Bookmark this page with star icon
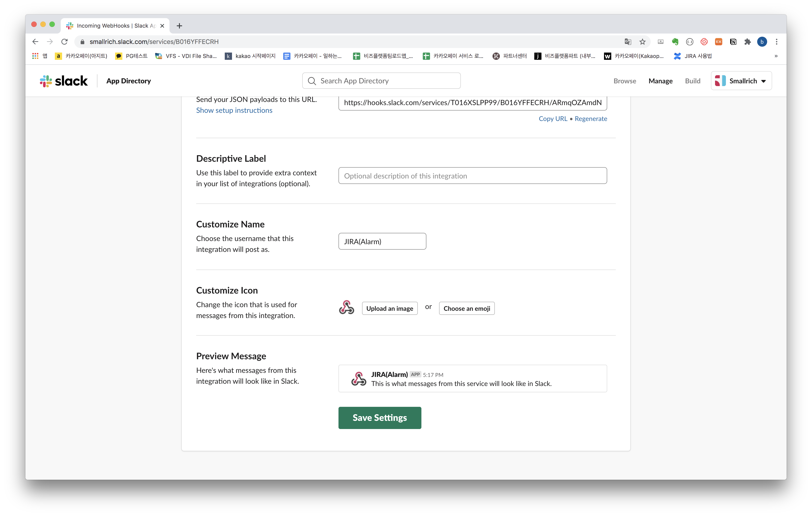 (642, 42)
